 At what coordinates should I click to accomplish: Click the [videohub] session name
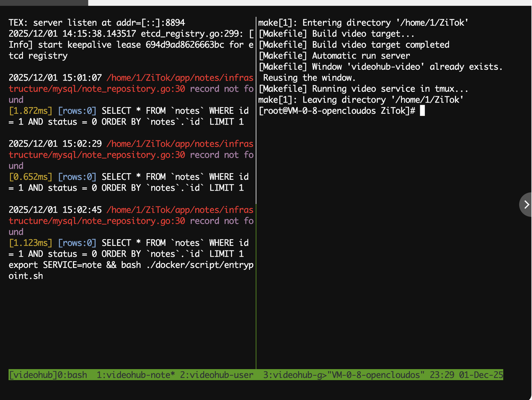click(x=33, y=375)
